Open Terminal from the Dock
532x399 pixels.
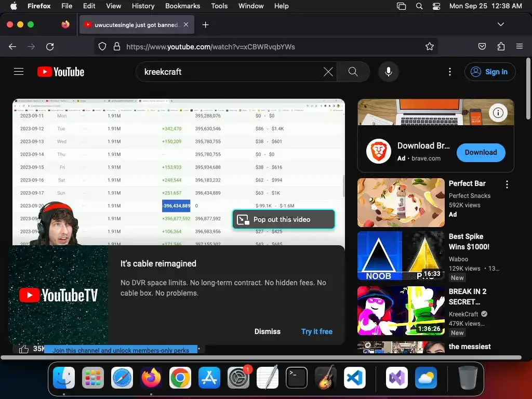[x=297, y=378]
